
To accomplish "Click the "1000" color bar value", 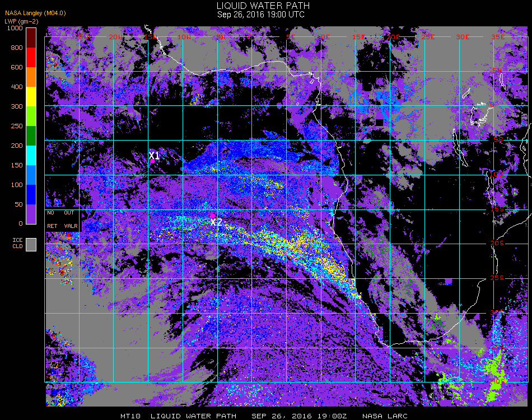I will click(x=15, y=28).
